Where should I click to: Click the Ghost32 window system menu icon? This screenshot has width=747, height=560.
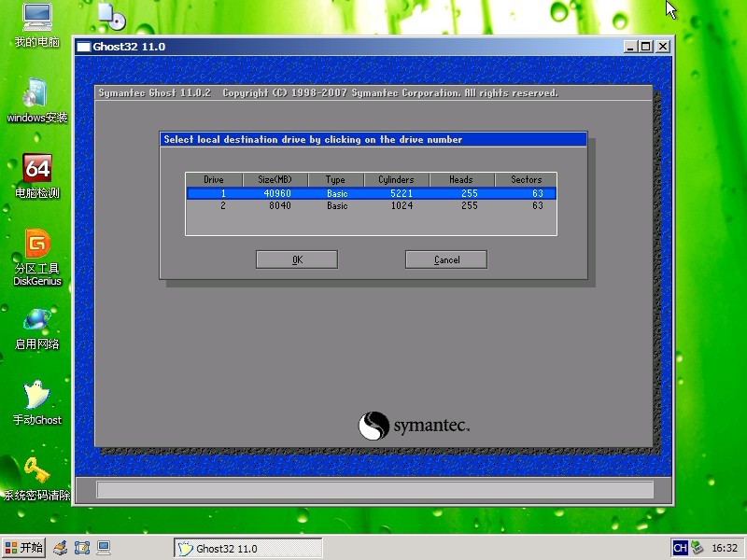pyautogui.click(x=83, y=46)
